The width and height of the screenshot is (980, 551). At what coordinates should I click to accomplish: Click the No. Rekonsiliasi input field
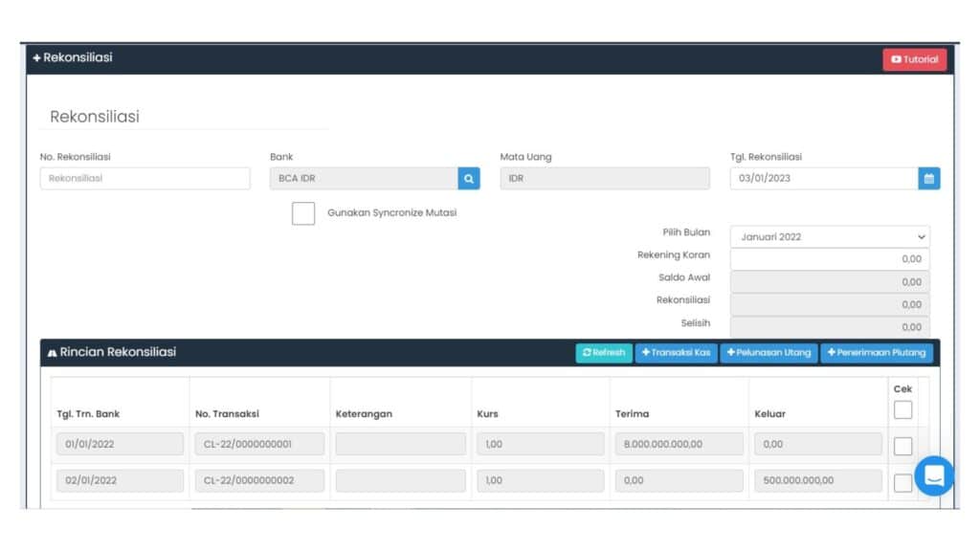tap(145, 178)
